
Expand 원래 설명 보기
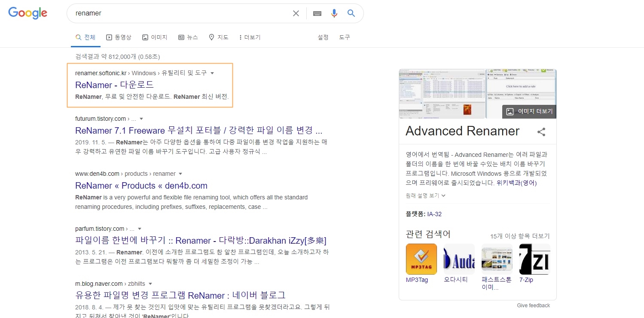(x=426, y=196)
